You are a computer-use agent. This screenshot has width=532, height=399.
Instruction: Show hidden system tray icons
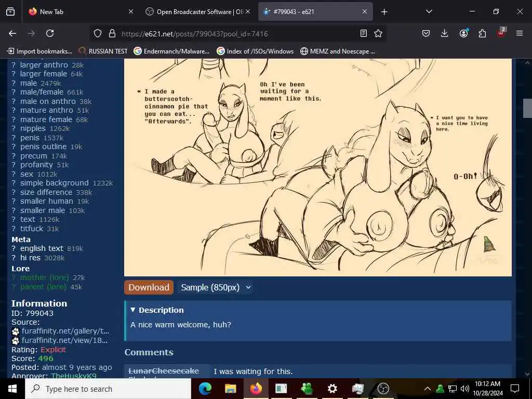(428, 389)
